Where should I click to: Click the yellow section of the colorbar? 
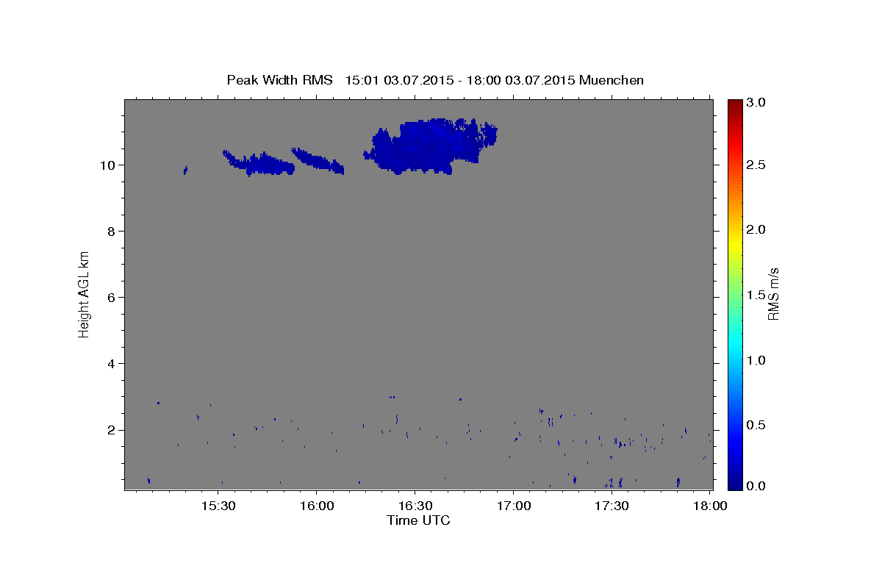(735, 243)
